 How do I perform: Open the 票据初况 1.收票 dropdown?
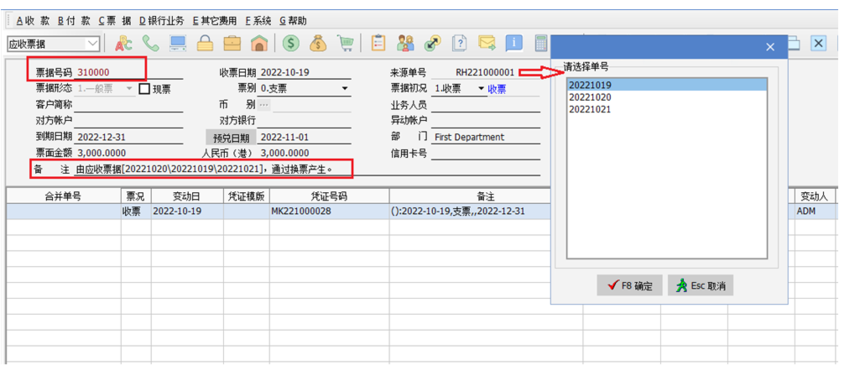[482, 89]
